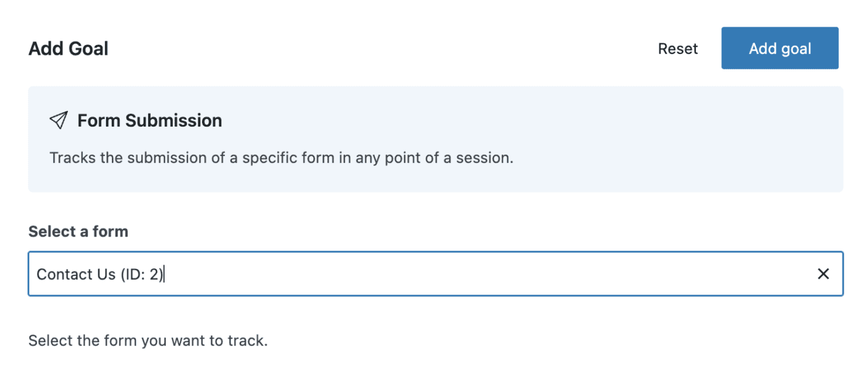Click the paper plane Form Submission icon
The height and width of the screenshot is (388, 868).
point(58,120)
